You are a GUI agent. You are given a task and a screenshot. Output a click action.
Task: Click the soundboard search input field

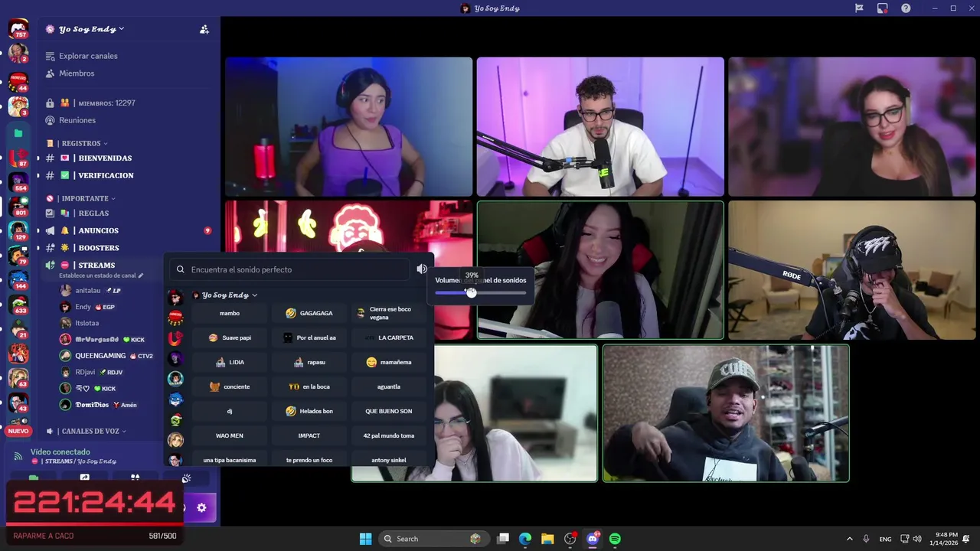click(291, 269)
